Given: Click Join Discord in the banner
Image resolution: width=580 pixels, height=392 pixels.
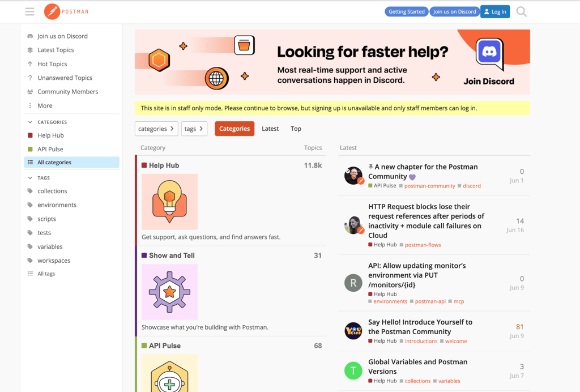Looking at the screenshot, I should point(489,82).
